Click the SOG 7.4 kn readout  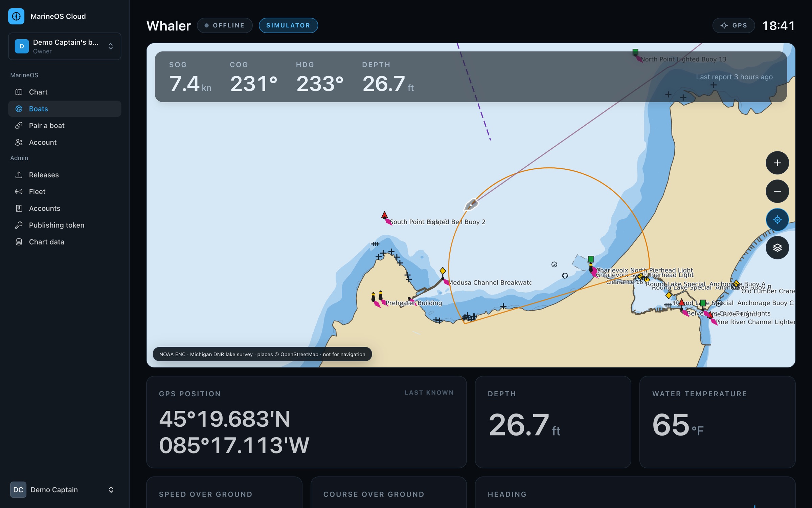tap(190, 77)
